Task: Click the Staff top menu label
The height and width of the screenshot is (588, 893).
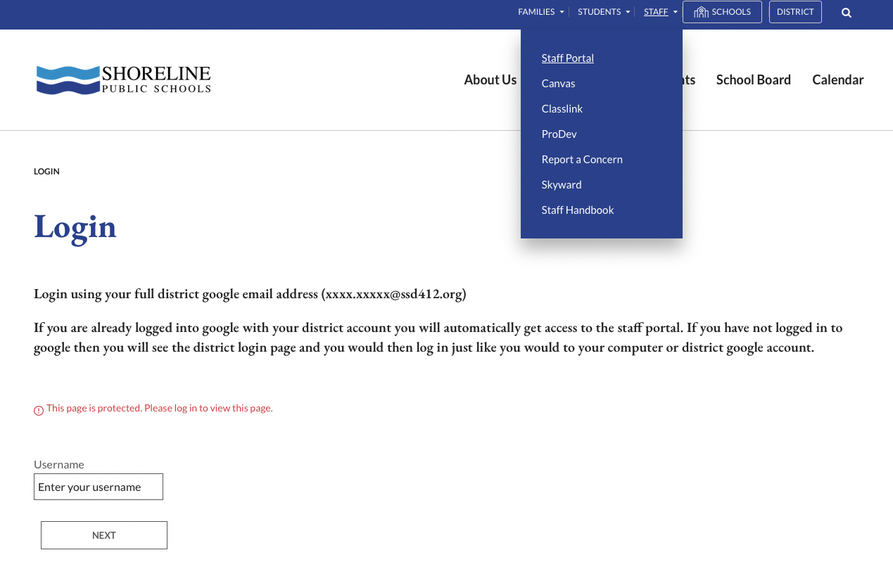Action: coord(656,12)
